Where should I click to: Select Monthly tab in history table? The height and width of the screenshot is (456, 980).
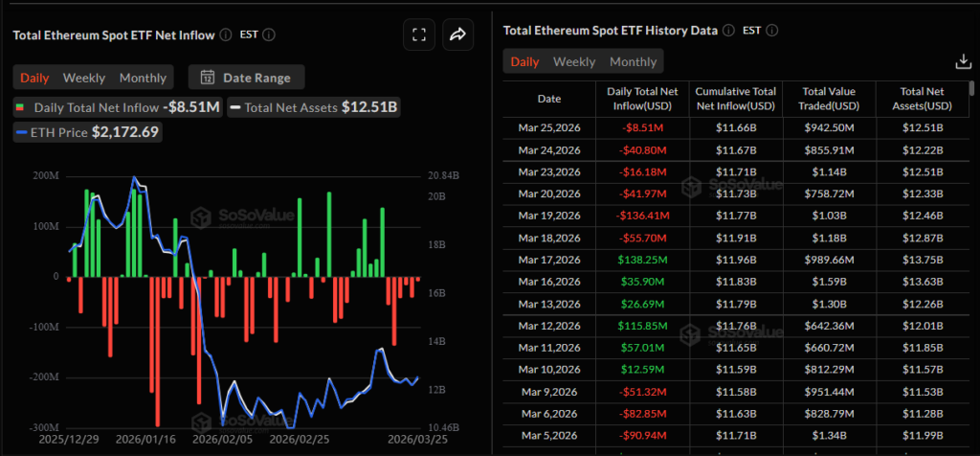633,61
